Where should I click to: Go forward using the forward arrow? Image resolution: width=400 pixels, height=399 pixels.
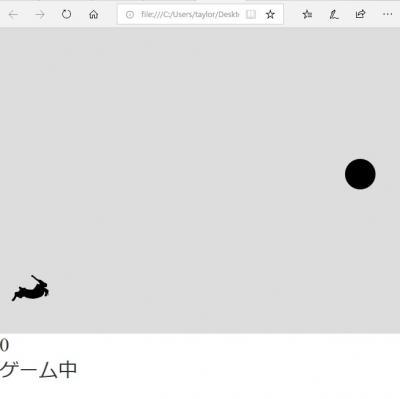coord(40,14)
